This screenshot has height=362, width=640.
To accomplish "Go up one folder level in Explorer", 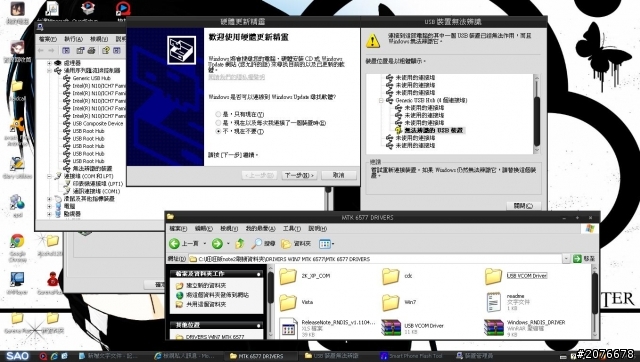I will (240, 244).
